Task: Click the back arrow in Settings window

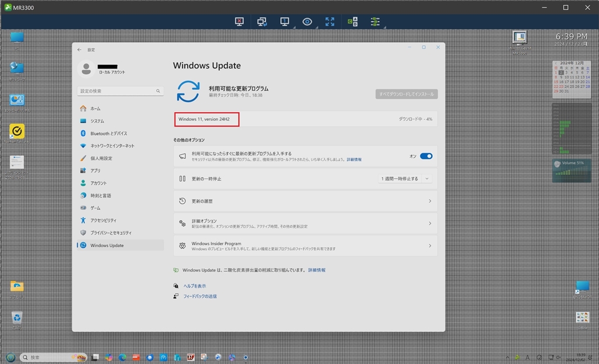Action: click(80, 50)
